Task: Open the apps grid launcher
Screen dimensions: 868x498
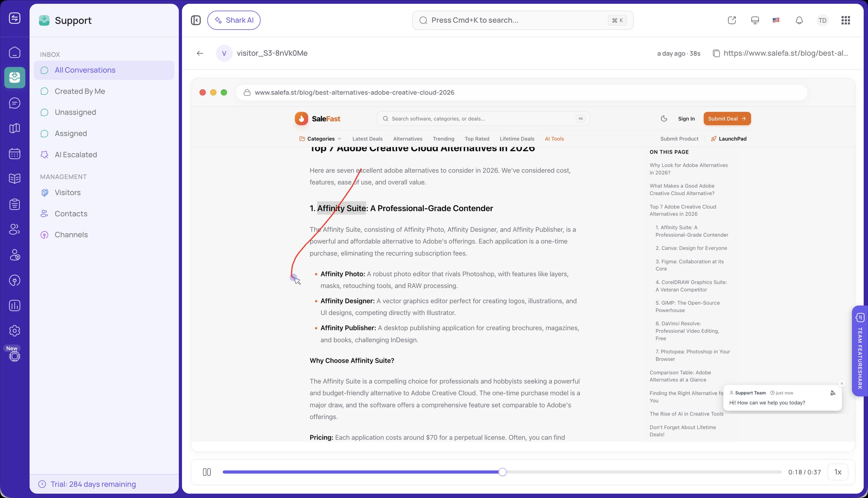Action: [846, 20]
